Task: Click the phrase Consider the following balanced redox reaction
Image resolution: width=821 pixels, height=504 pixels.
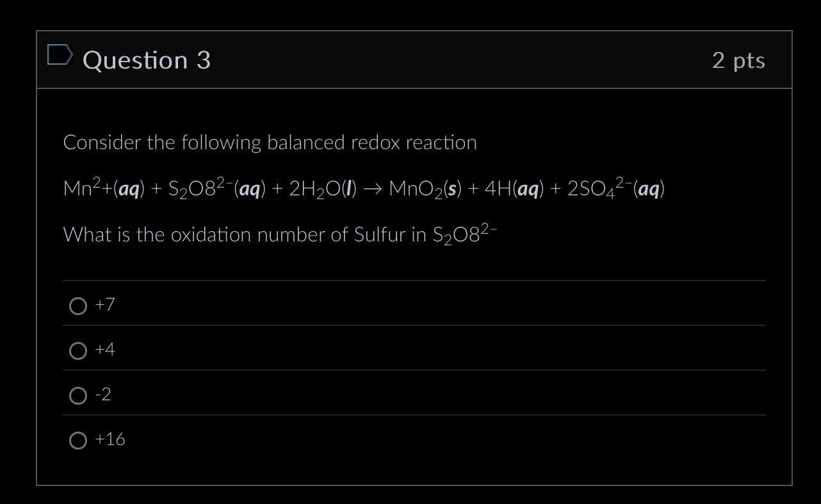Action: [270, 142]
